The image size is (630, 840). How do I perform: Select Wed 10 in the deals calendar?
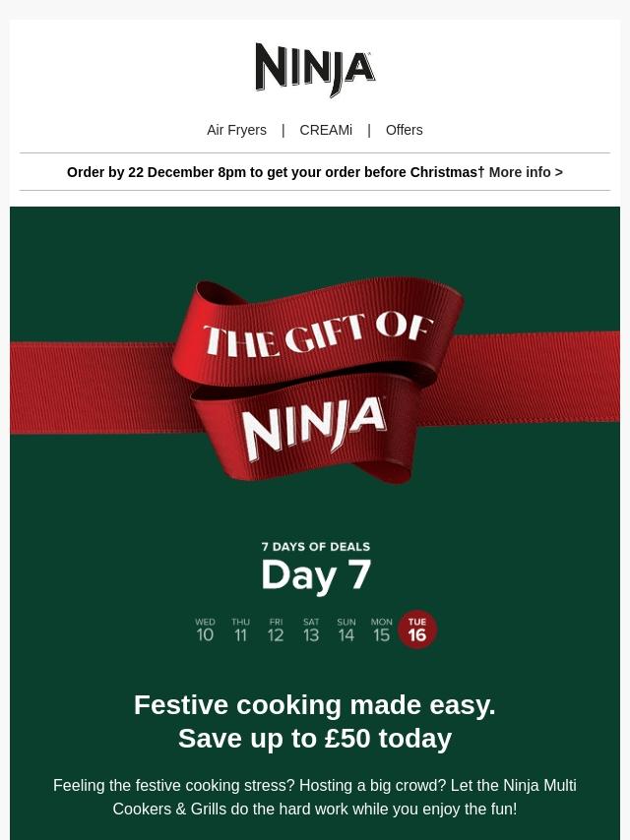(205, 630)
